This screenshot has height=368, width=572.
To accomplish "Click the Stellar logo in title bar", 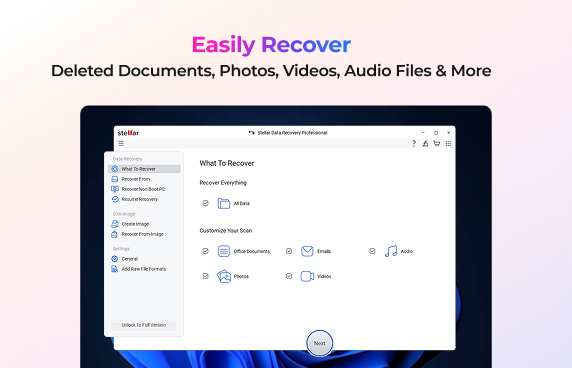I will pyautogui.click(x=128, y=133).
